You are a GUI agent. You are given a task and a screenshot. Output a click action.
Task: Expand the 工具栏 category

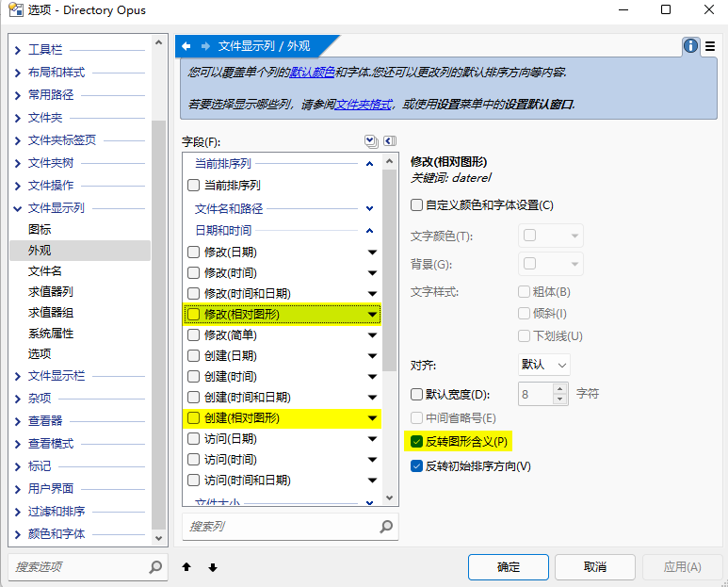[x=18, y=50]
